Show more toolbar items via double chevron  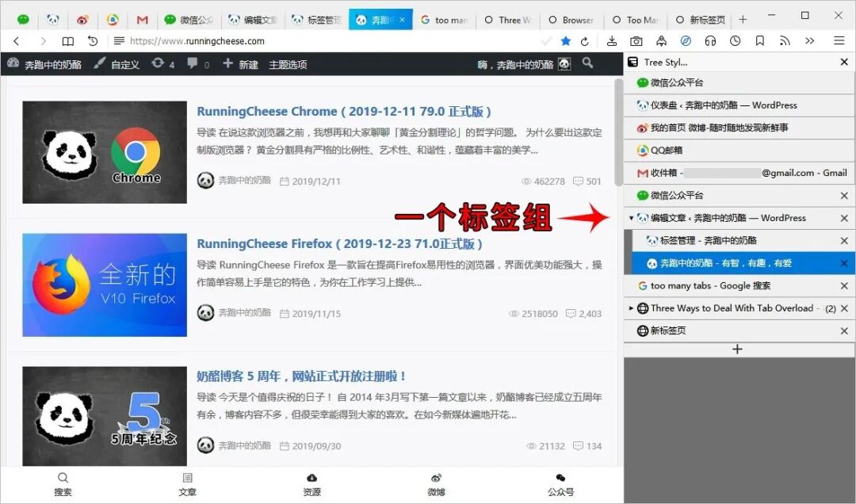point(809,41)
